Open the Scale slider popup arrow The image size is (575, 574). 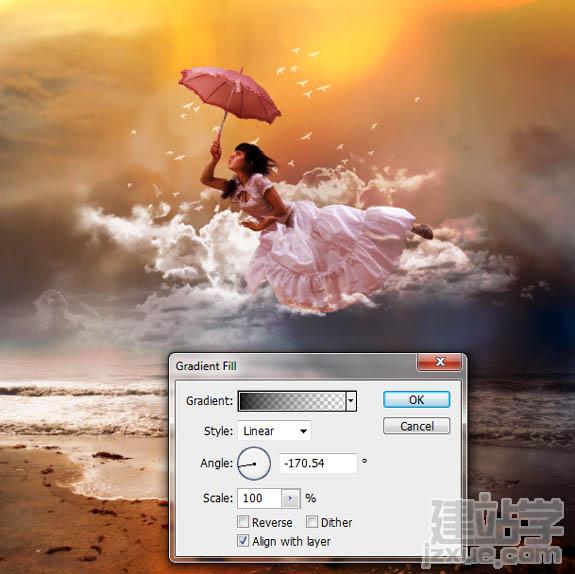click(x=291, y=498)
